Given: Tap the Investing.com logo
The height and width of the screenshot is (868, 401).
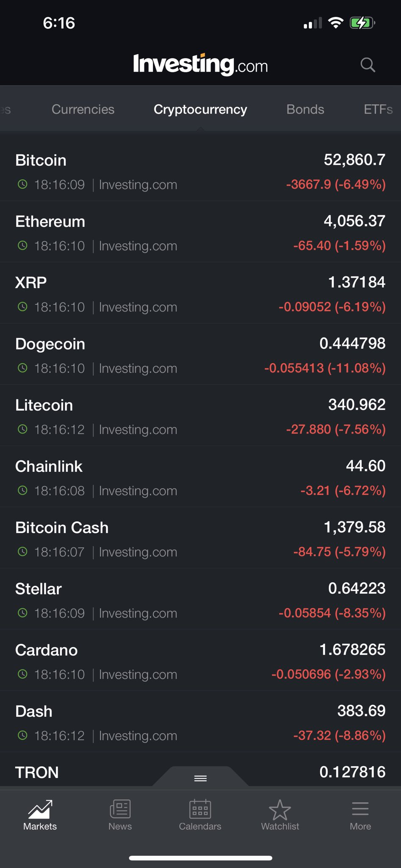Looking at the screenshot, I should [200, 65].
